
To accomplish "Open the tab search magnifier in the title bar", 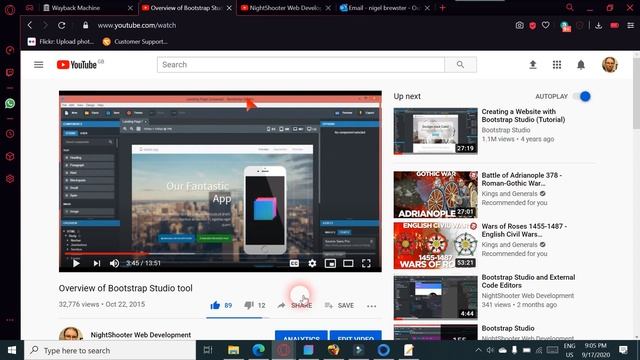I will pyautogui.click(x=570, y=7).
